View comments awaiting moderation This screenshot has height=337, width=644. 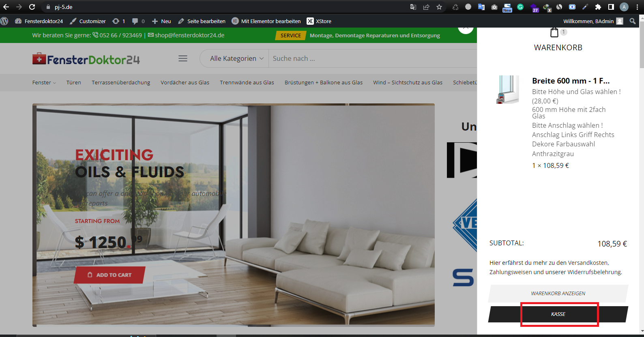[138, 21]
